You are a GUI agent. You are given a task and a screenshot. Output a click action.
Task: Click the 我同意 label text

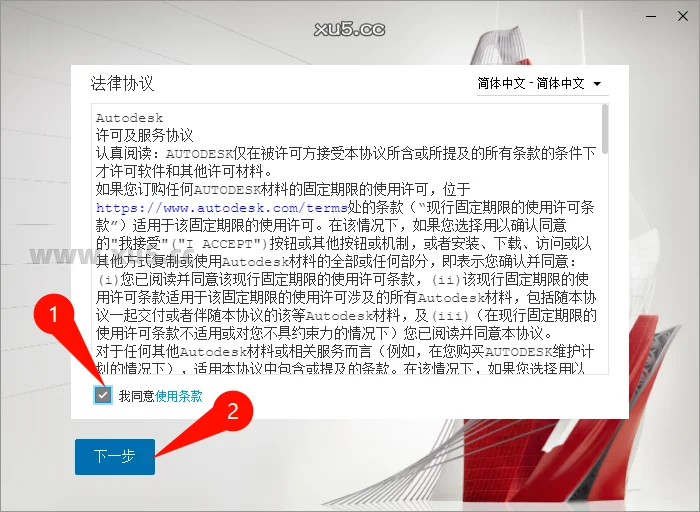136,396
